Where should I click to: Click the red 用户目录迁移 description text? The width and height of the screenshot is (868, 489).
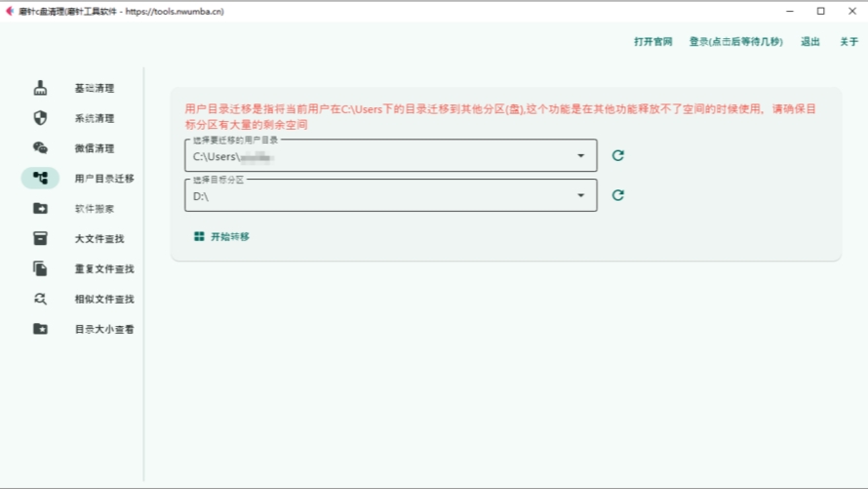coord(500,116)
